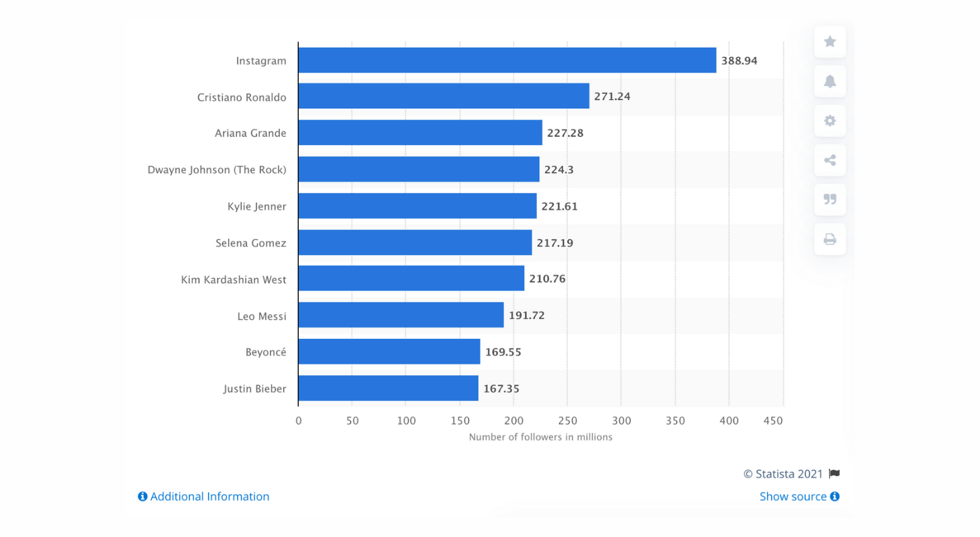Click the 388.94 value label

pyautogui.click(x=739, y=60)
